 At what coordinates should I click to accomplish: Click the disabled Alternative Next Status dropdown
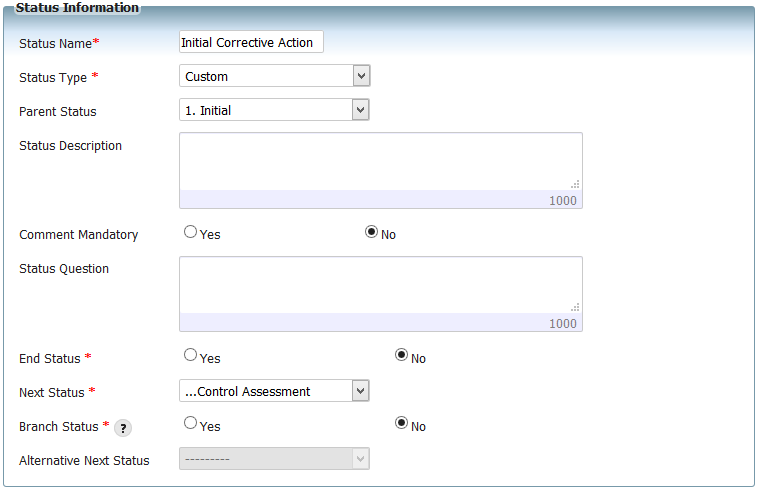click(x=274, y=459)
